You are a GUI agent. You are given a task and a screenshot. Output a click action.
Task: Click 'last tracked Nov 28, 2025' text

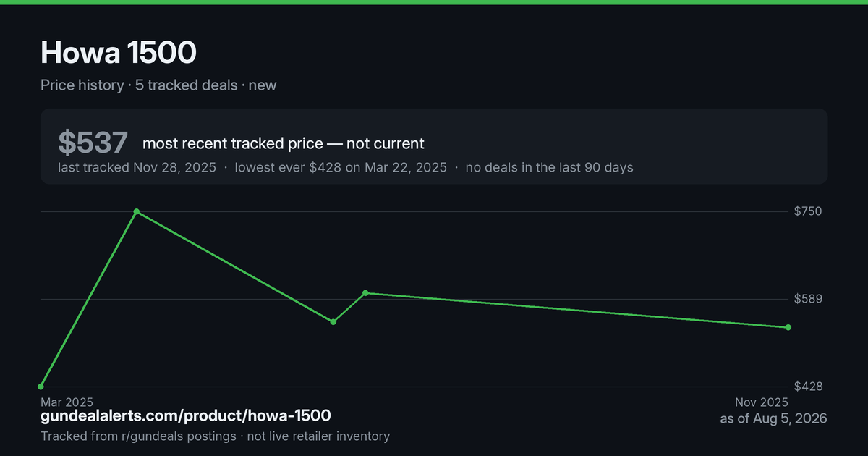tap(137, 167)
